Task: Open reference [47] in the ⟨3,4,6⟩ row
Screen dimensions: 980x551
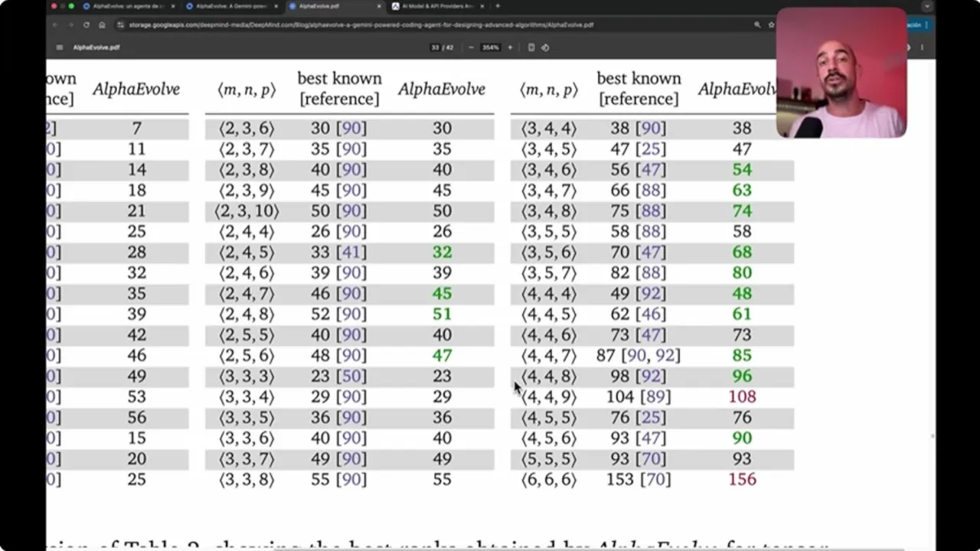Action: tap(650, 169)
